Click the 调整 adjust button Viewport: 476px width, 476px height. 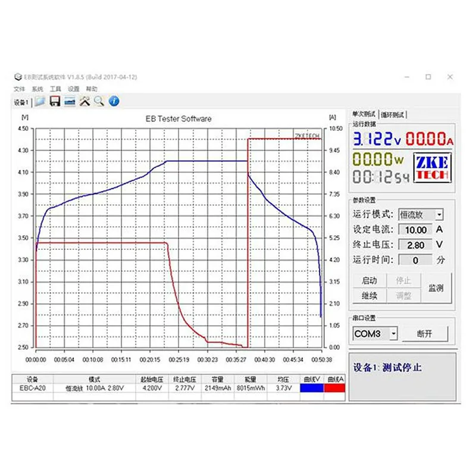coord(403,295)
